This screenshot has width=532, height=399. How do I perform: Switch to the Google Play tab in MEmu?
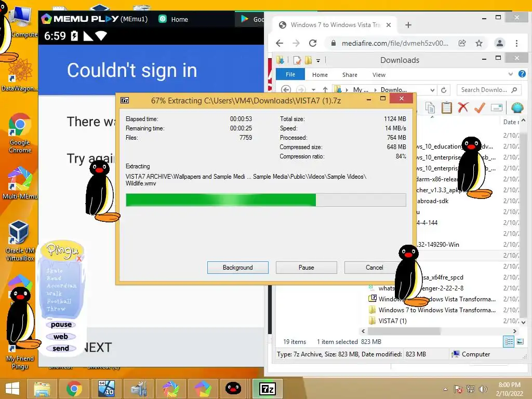252,19
